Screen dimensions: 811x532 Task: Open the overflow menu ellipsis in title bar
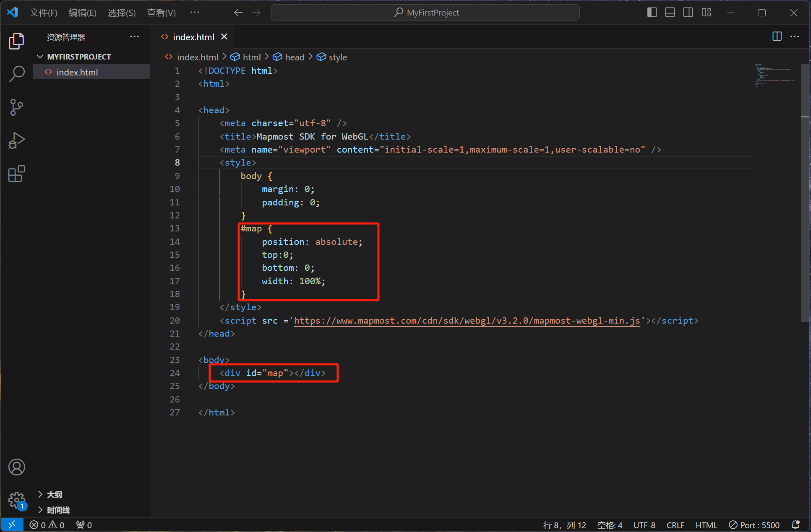click(195, 13)
